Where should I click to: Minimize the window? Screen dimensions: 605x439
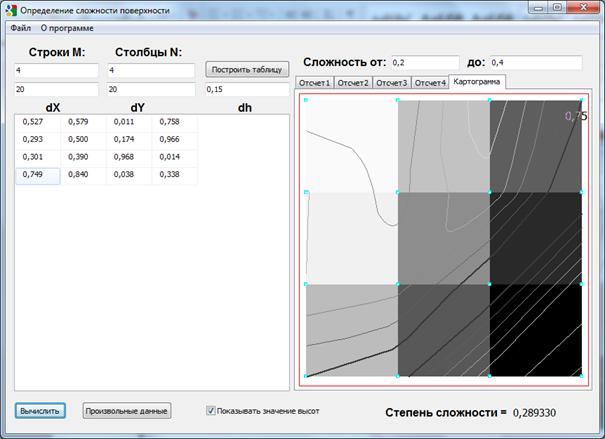538,8
